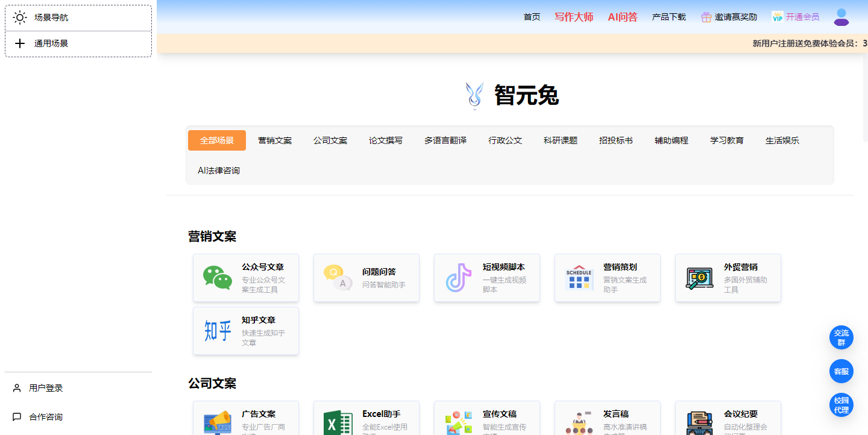Click the megaphone icon on 广告文案 card
868x435 pixels.
pyautogui.click(x=218, y=422)
